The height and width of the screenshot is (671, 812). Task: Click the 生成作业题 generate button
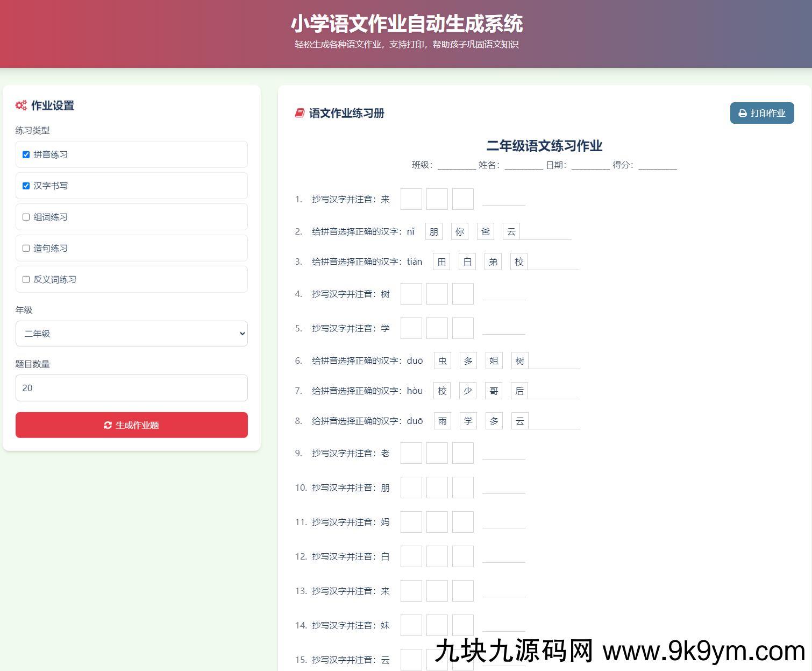(131, 425)
